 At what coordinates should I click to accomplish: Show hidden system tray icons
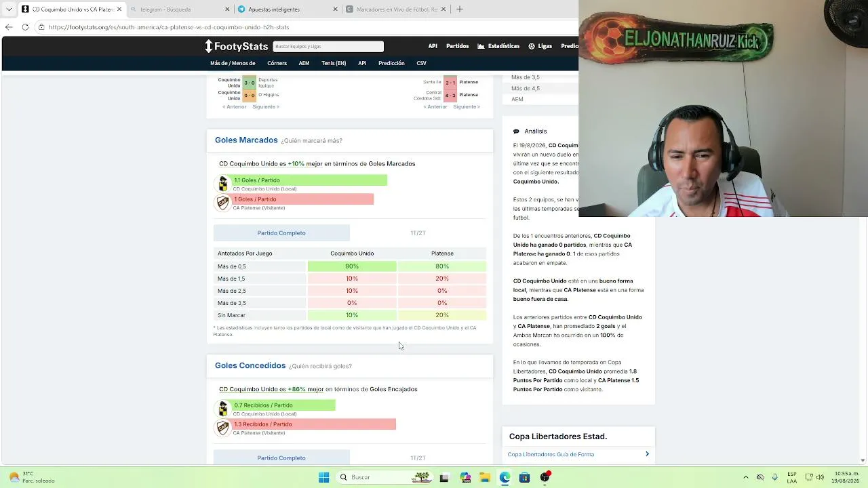746,478
